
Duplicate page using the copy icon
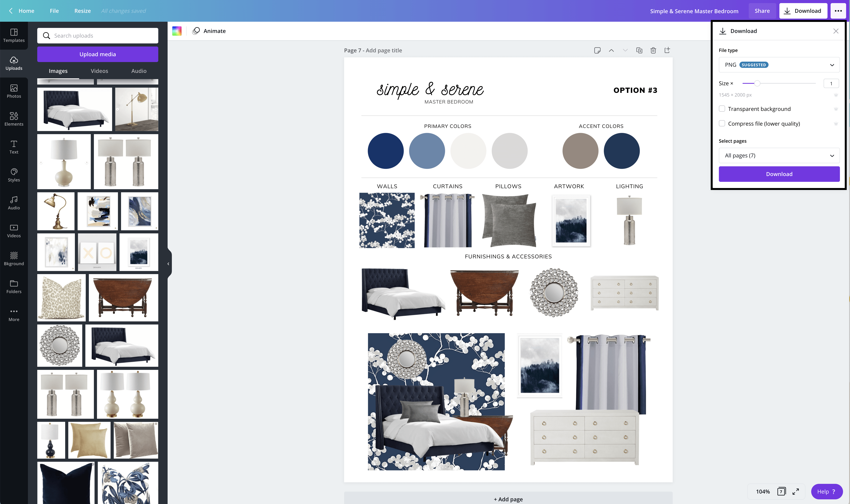coord(639,50)
